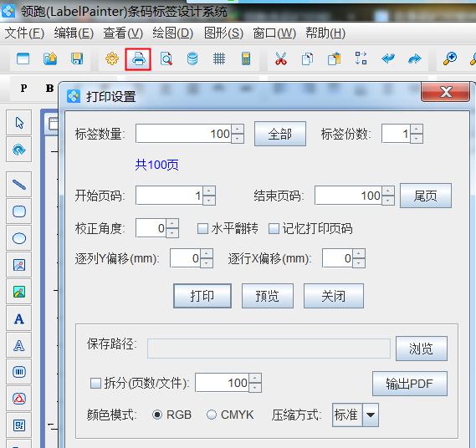Click the 关闭 button

333,296
